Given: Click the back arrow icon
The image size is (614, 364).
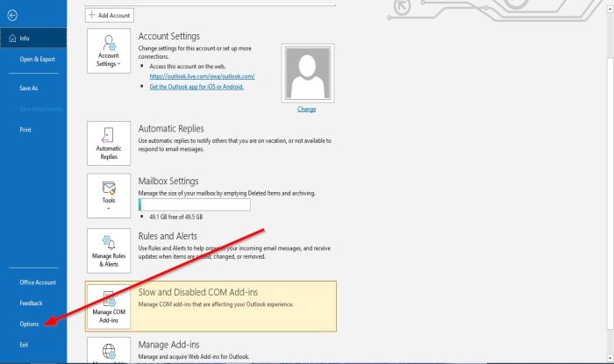Looking at the screenshot, I should click(12, 15).
